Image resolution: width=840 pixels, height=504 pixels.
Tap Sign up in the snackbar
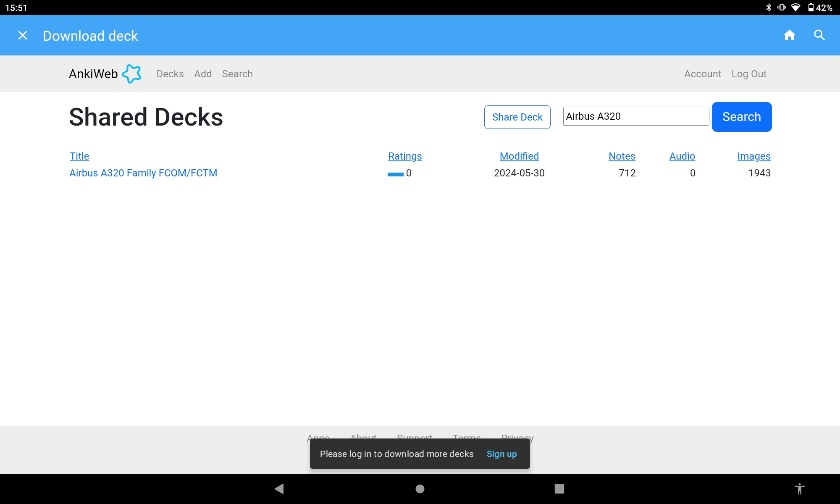(501, 454)
